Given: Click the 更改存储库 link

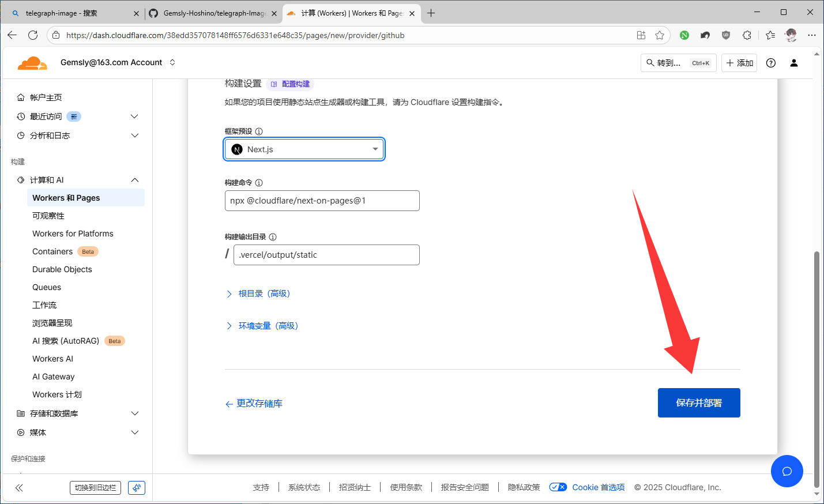Looking at the screenshot, I should click(259, 404).
